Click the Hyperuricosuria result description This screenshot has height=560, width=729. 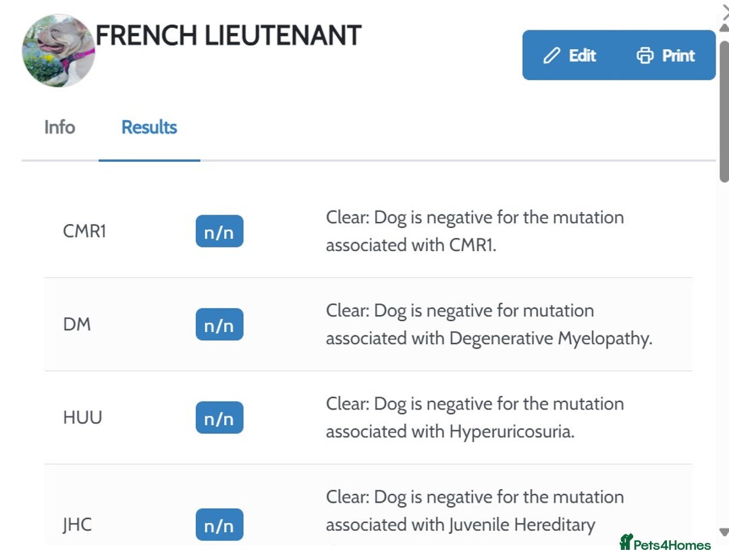475,418
